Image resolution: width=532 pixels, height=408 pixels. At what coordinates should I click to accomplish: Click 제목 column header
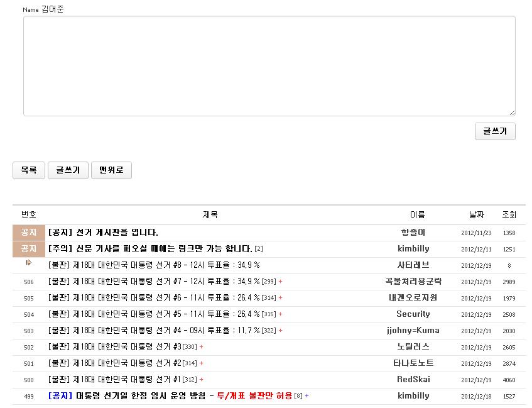(x=210, y=215)
